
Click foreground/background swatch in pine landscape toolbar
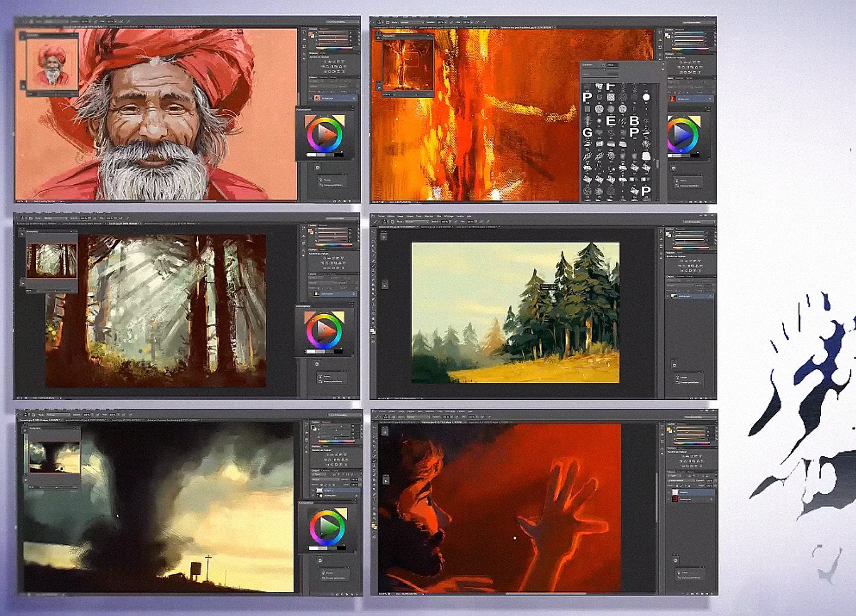373,331
